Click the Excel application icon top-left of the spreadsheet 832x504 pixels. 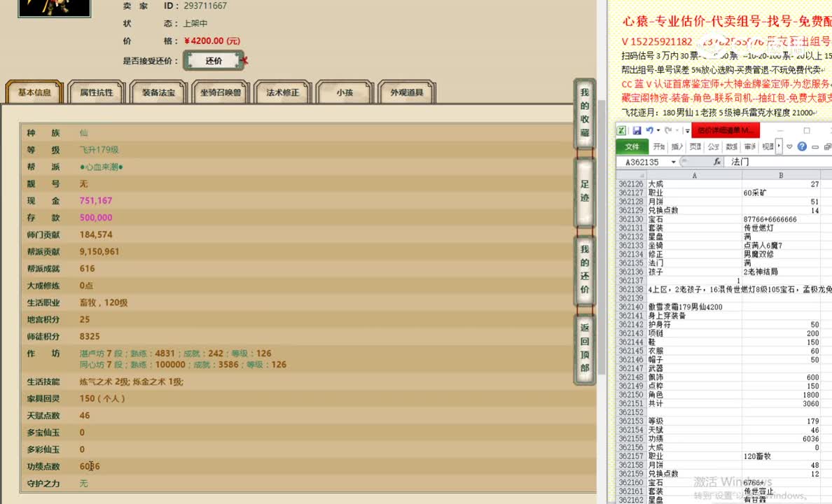click(622, 130)
